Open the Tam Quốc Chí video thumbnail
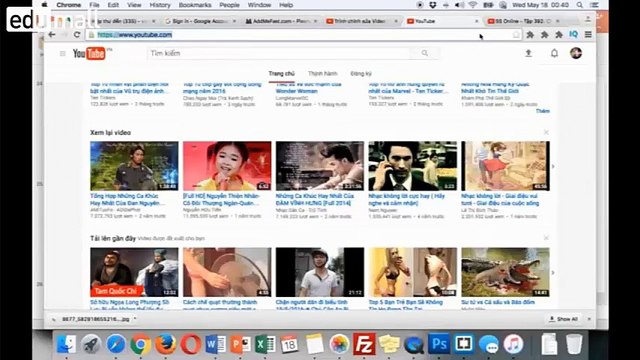Viewport: 640px width, 360px height. 134,272
